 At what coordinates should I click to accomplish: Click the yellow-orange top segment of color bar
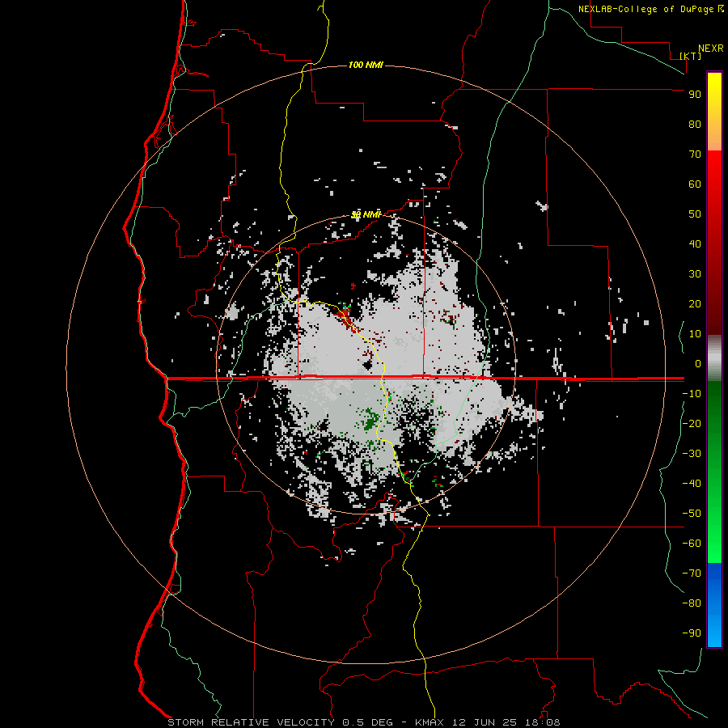pyautogui.click(x=714, y=112)
